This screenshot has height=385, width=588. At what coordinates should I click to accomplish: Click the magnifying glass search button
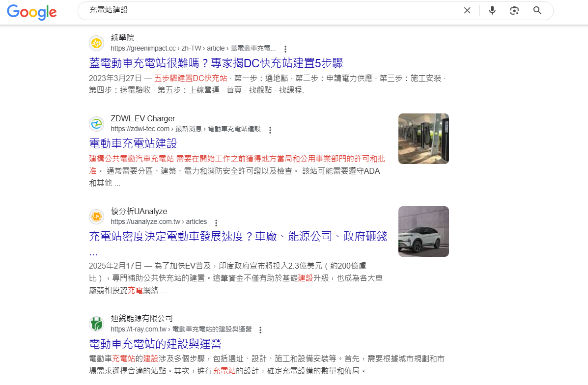(x=537, y=10)
